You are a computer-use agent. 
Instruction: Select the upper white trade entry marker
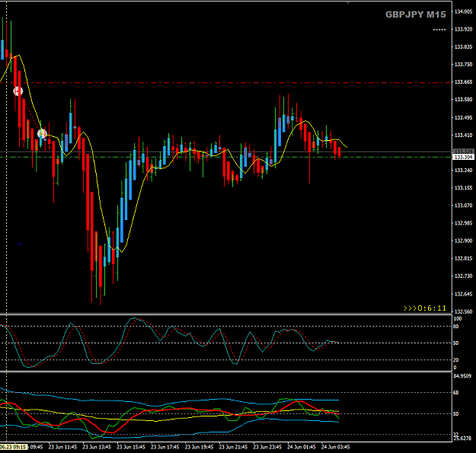18,91
